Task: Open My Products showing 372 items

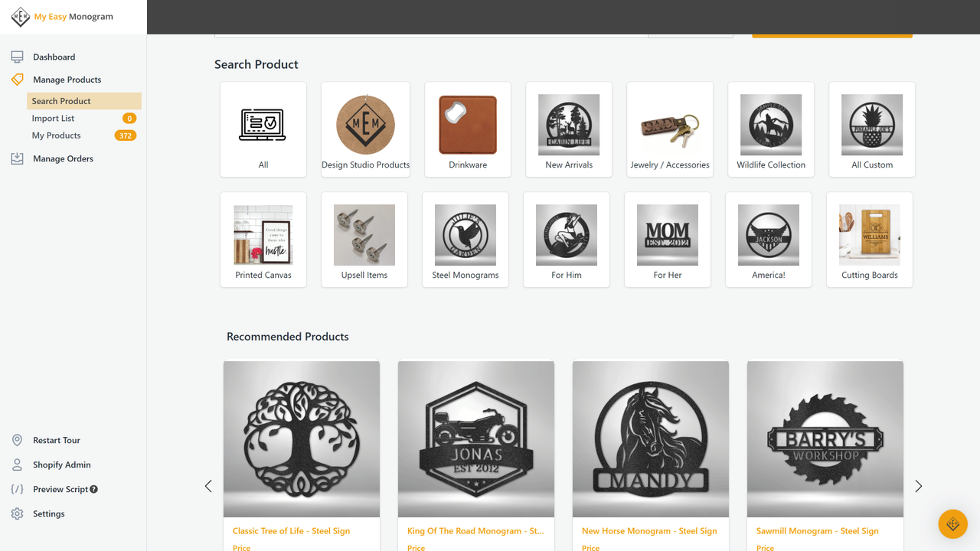Action: point(56,135)
